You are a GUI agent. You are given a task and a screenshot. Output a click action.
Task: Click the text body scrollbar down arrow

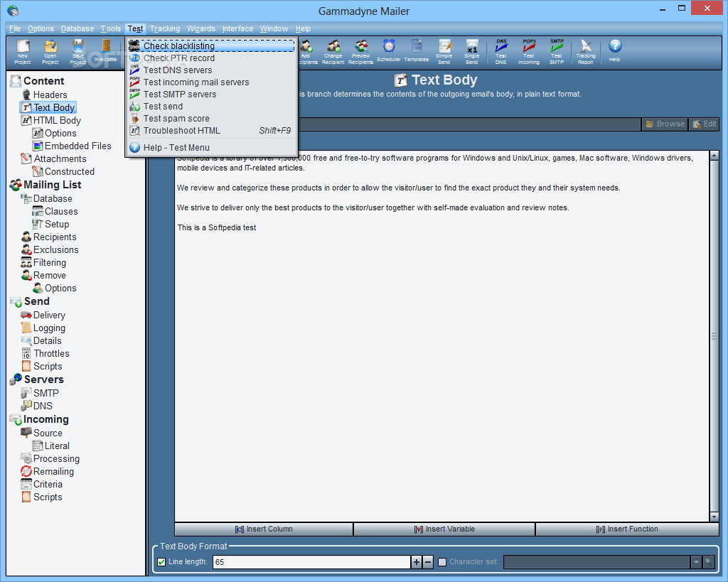pos(714,517)
